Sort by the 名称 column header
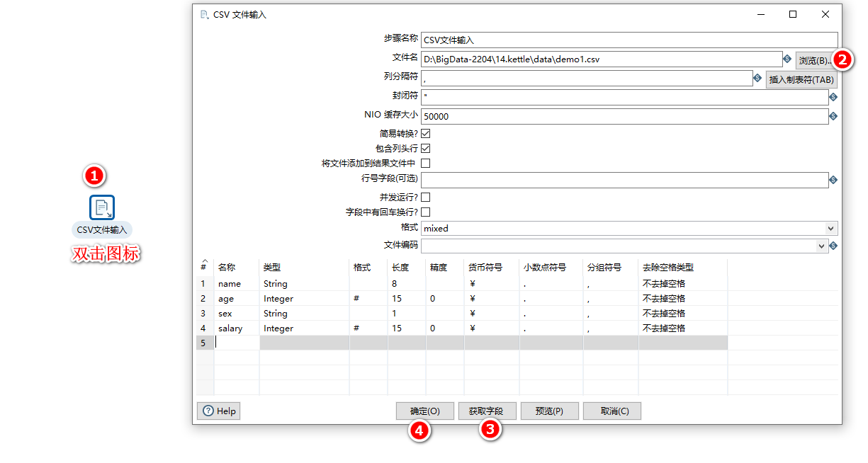Screen dimensions: 868x463 click(x=237, y=268)
